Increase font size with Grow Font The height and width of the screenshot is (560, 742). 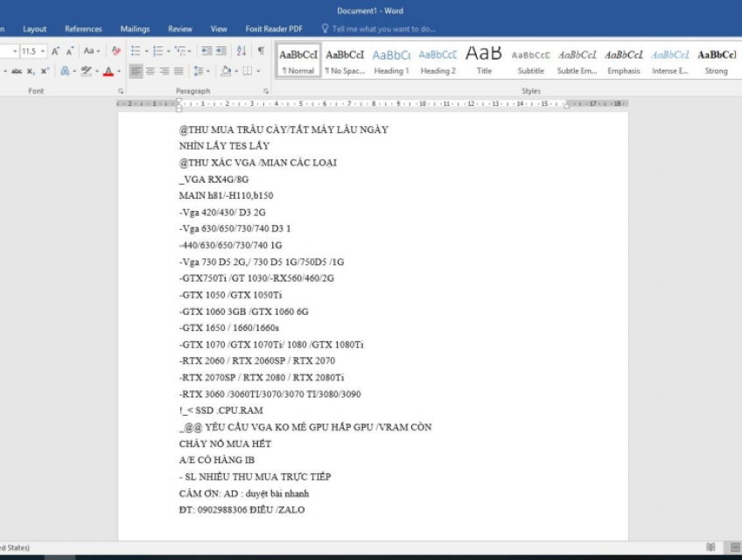point(56,52)
